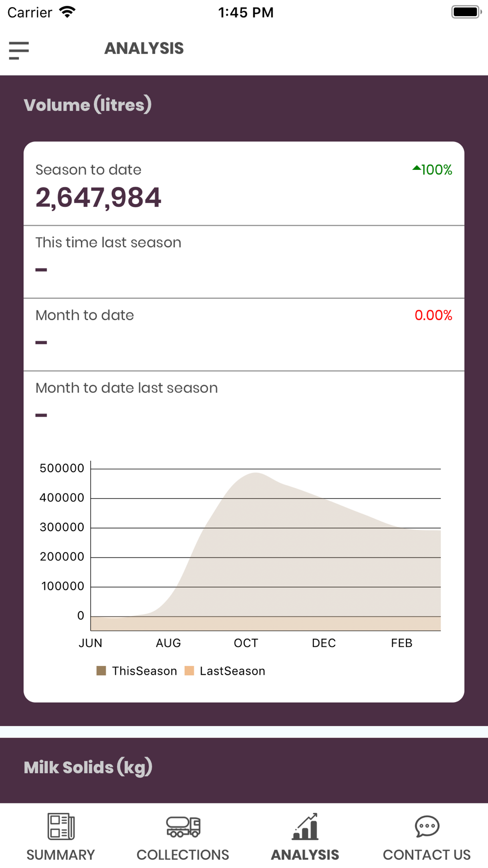
Task: Toggle ThisSeason legend swatch
Action: [102, 671]
